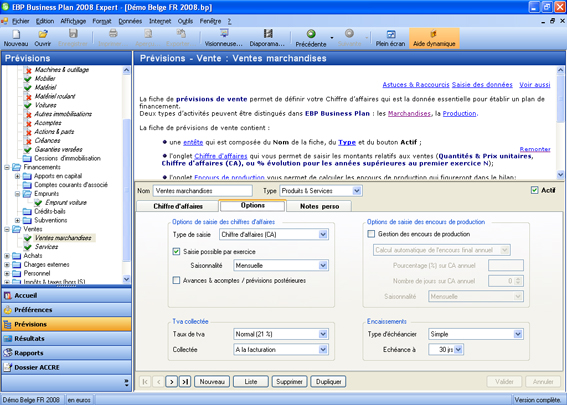
Task: Open the Données menu
Action: (130, 21)
